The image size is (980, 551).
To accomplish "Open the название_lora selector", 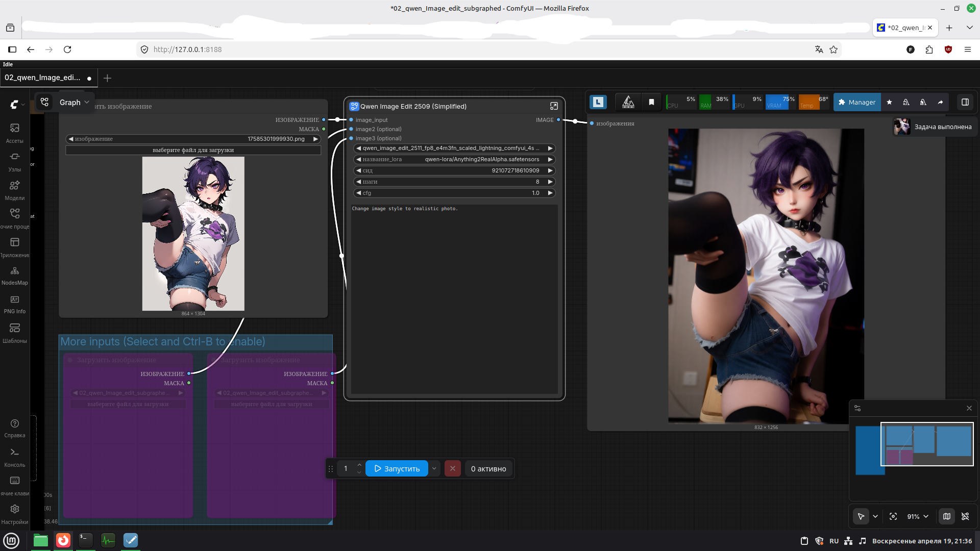I will click(454, 159).
